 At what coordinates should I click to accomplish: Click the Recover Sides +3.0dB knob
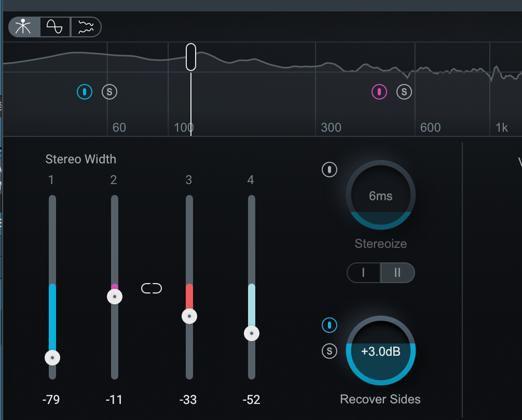380,351
